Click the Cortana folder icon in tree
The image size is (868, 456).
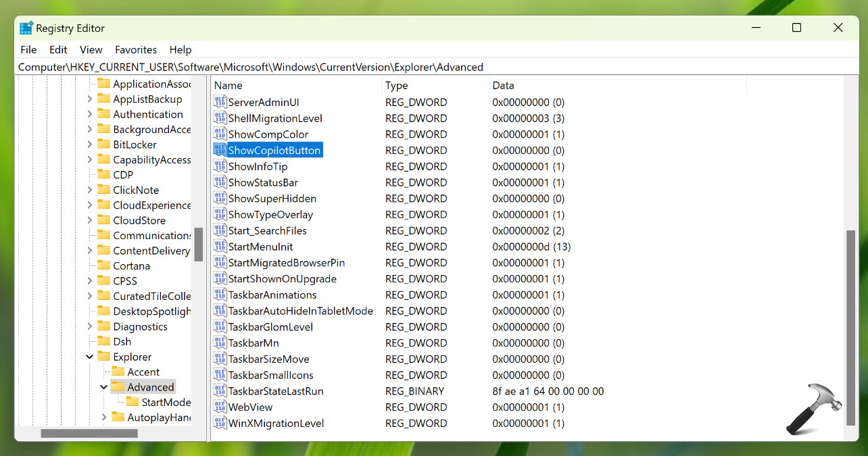tap(103, 265)
